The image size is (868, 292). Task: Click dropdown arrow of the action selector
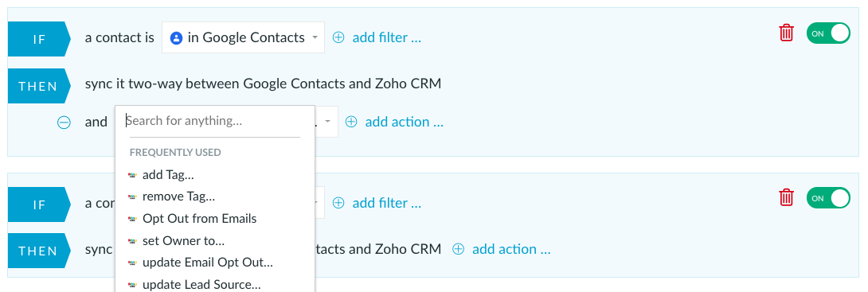coord(328,122)
